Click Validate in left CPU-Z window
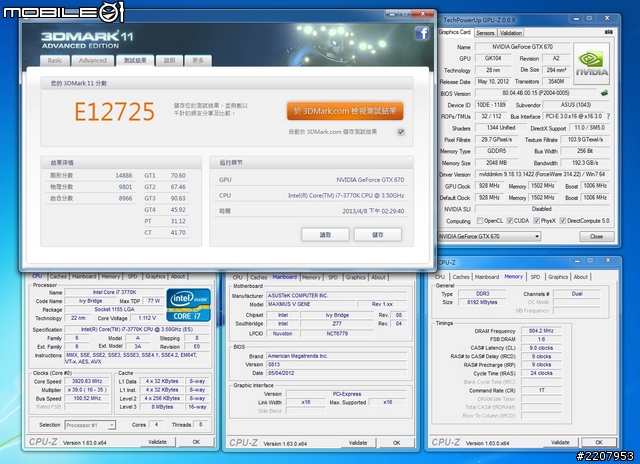The width and height of the screenshot is (640, 464). click(x=158, y=442)
